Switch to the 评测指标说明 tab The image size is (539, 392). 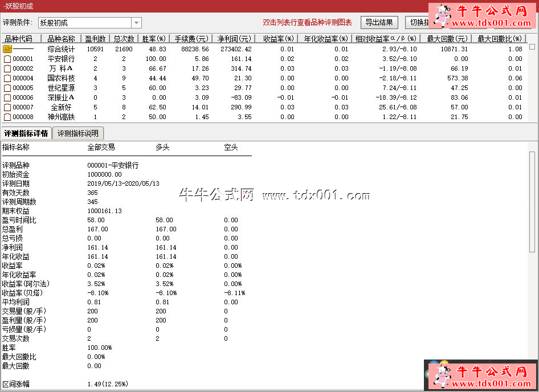pos(78,133)
